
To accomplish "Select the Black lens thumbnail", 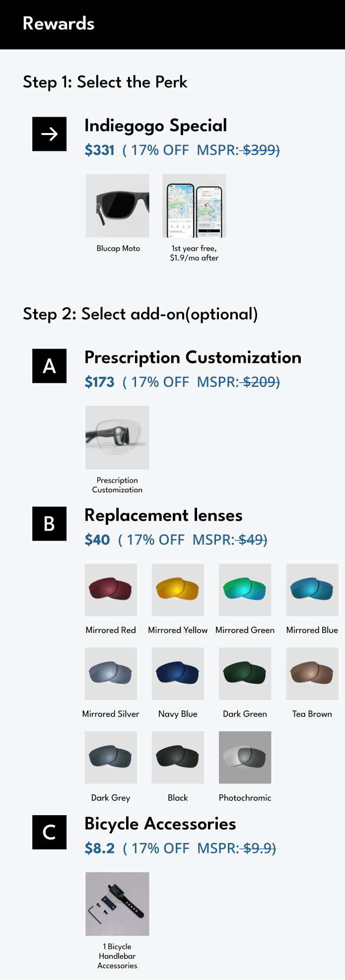I will 178,758.
